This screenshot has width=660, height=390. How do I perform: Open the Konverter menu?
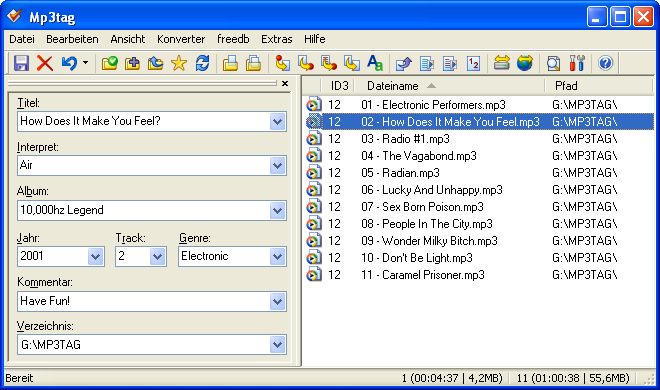[181, 39]
